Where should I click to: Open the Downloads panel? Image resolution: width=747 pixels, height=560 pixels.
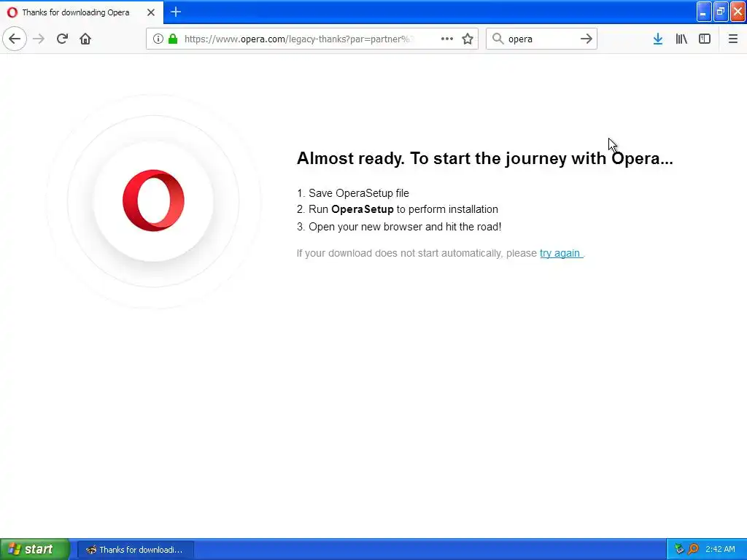658,39
